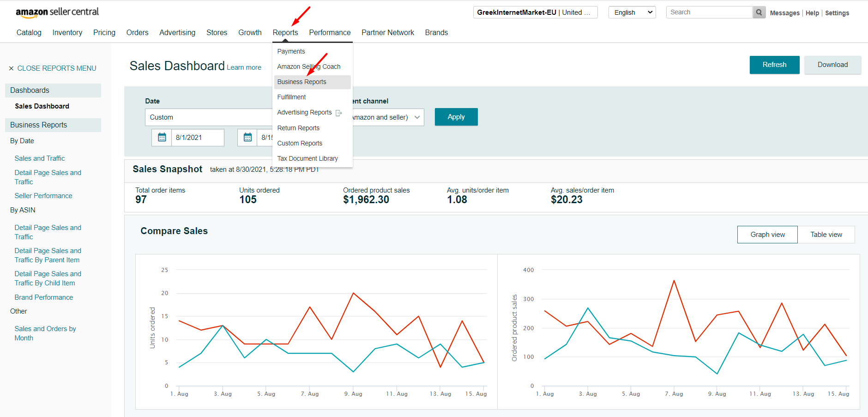Download the sales dashboard report
This screenshot has width=868, height=417.
pyautogui.click(x=832, y=65)
